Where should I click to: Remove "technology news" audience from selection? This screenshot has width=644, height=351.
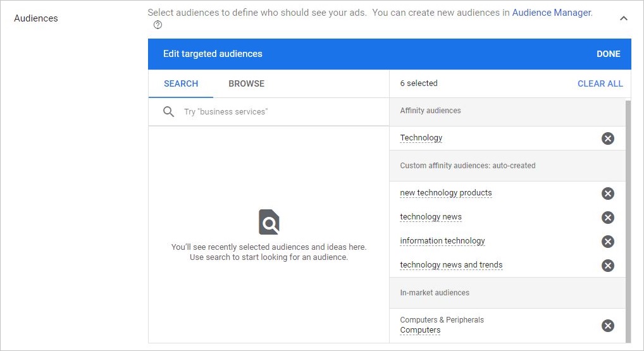[x=607, y=218]
